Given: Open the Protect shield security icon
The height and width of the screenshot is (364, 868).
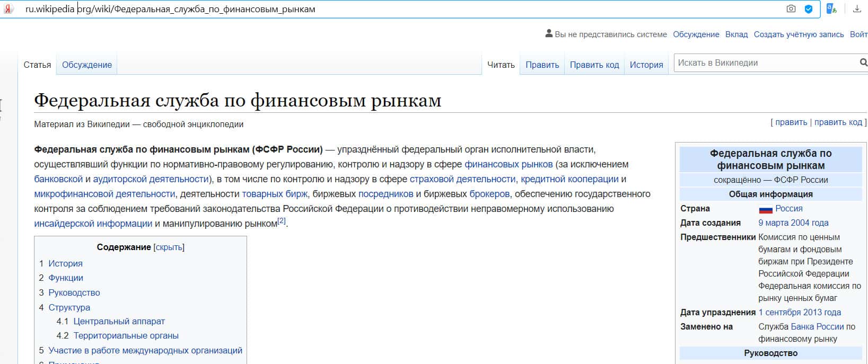Looking at the screenshot, I should [x=808, y=9].
